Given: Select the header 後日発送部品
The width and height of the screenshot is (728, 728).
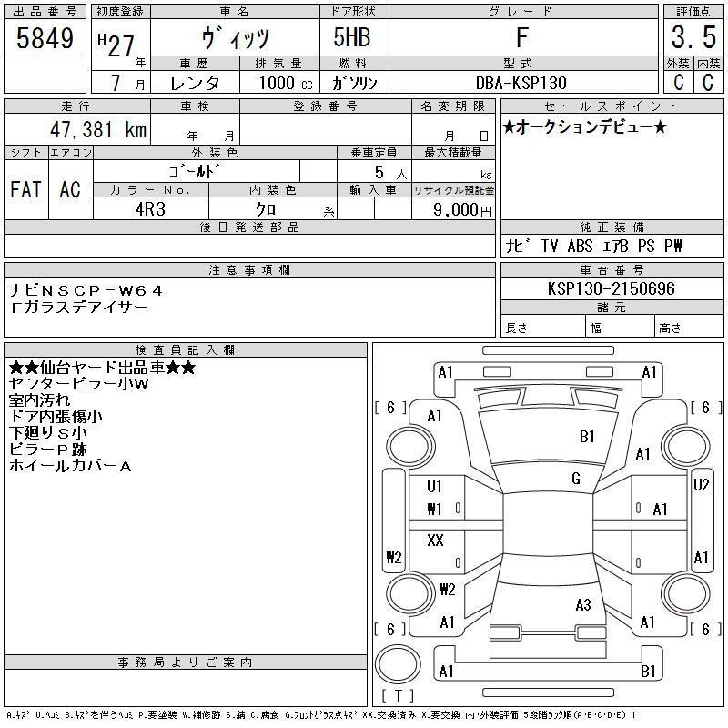Looking at the screenshot, I should (249, 227).
